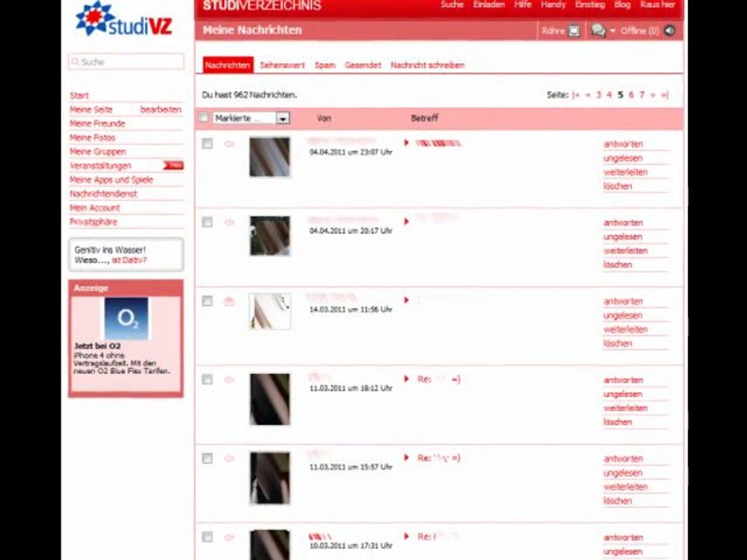Click read-status icon of 04.04.2011 20:17 message

[x=229, y=222]
